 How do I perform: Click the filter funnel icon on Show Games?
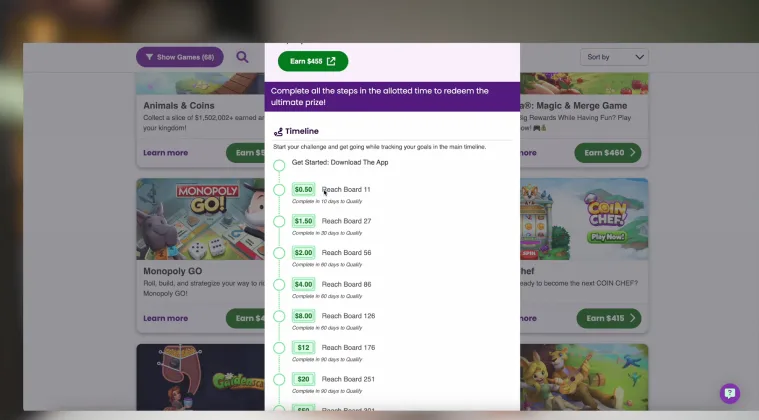tap(149, 57)
